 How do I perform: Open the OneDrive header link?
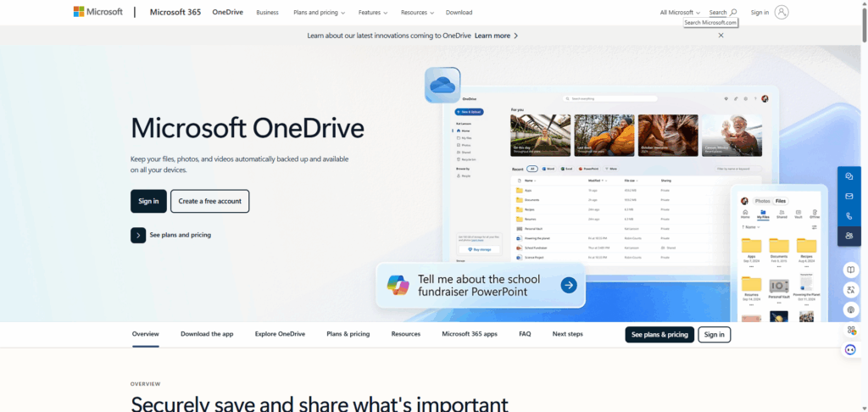click(x=227, y=12)
